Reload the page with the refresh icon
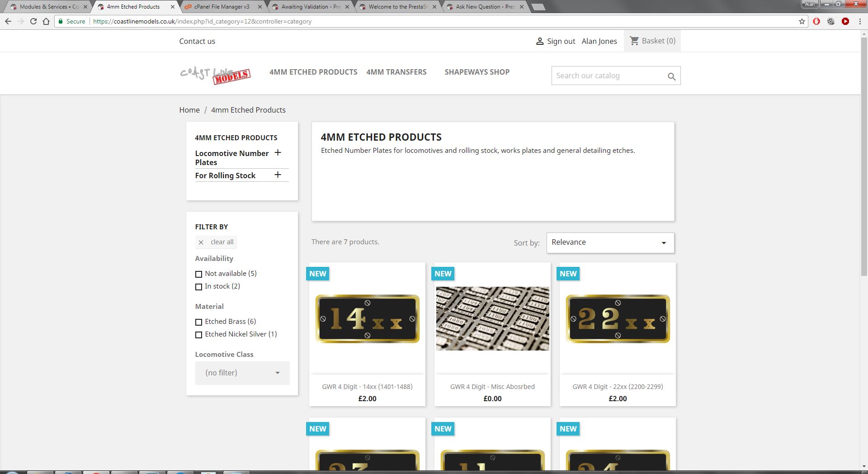Image resolution: width=868 pixels, height=474 pixels. coord(33,21)
